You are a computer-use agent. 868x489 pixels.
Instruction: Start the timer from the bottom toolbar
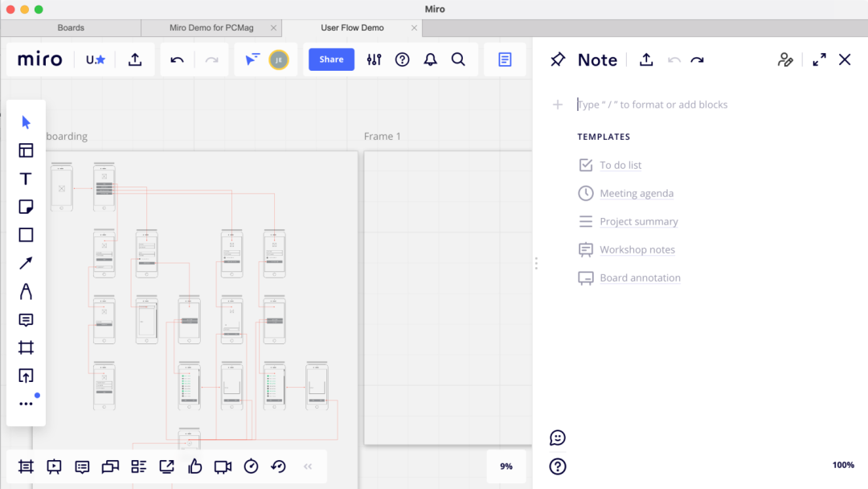pos(251,466)
